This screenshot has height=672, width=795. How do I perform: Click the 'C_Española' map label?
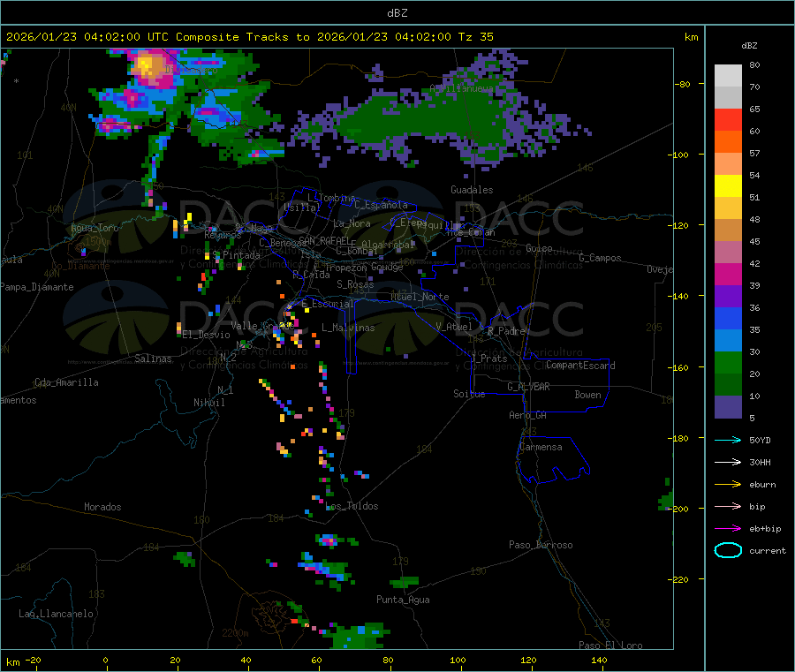coord(381,205)
